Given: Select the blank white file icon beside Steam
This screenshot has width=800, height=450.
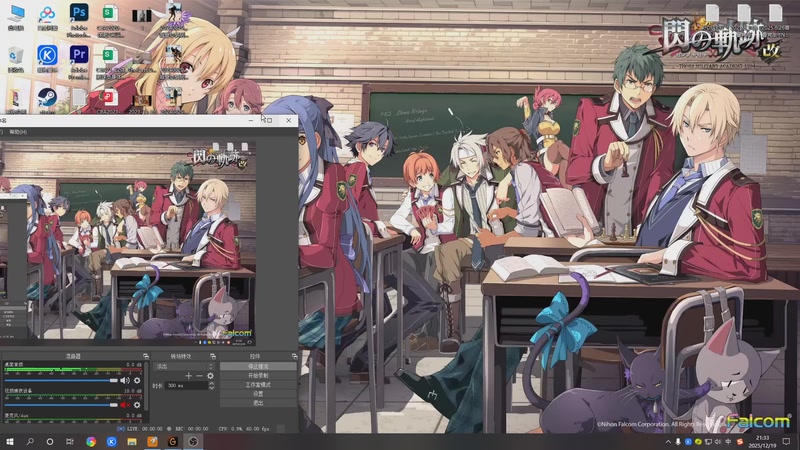Looking at the screenshot, I should 79,97.
